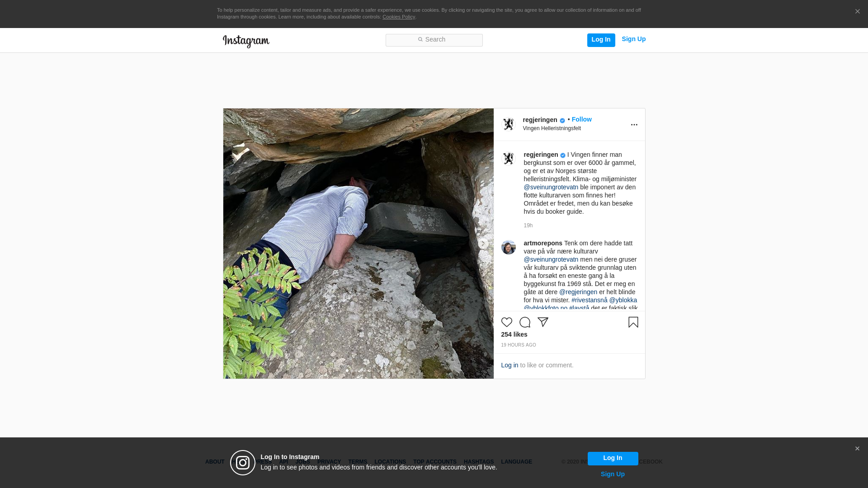Image resolution: width=868 pixels, height=488 pixels.
Task: Click the Log In button in header
Action: (x=601, y=40)
